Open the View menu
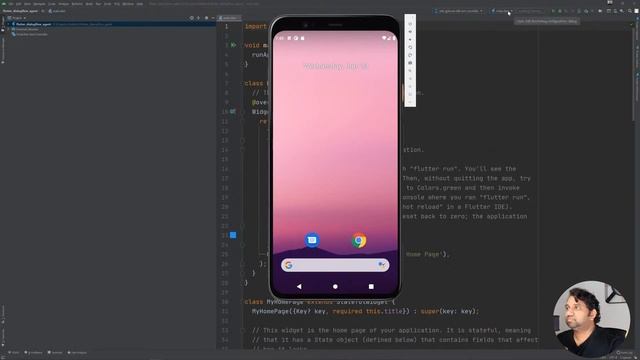Viewport: 640px width, 360px height. [27, 4]
